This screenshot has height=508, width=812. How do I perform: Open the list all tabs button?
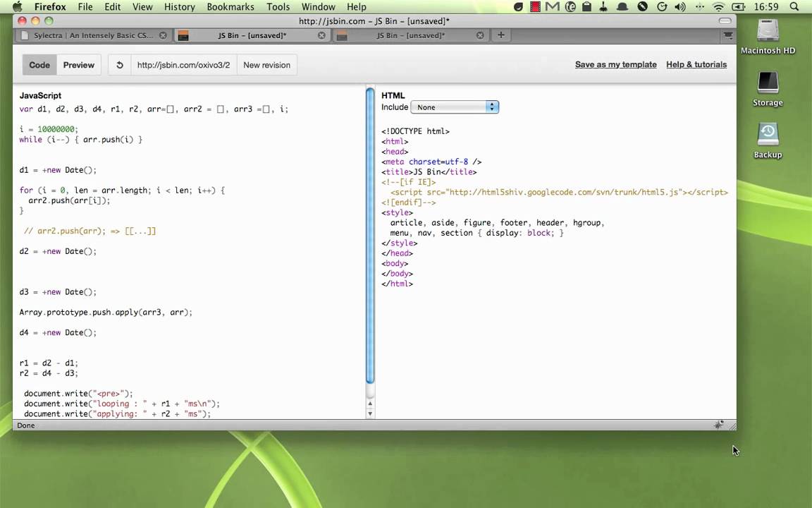pos(728,35)
